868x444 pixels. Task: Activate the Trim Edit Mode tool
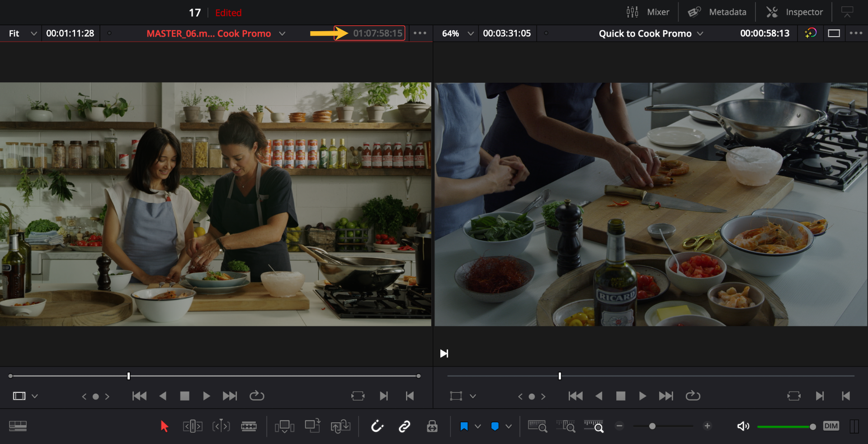point(193,426)
